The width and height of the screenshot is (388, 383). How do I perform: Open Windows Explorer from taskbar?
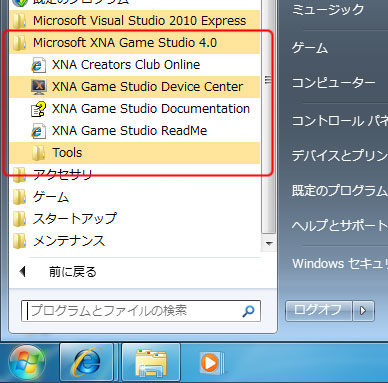click(x=151, y=362)
